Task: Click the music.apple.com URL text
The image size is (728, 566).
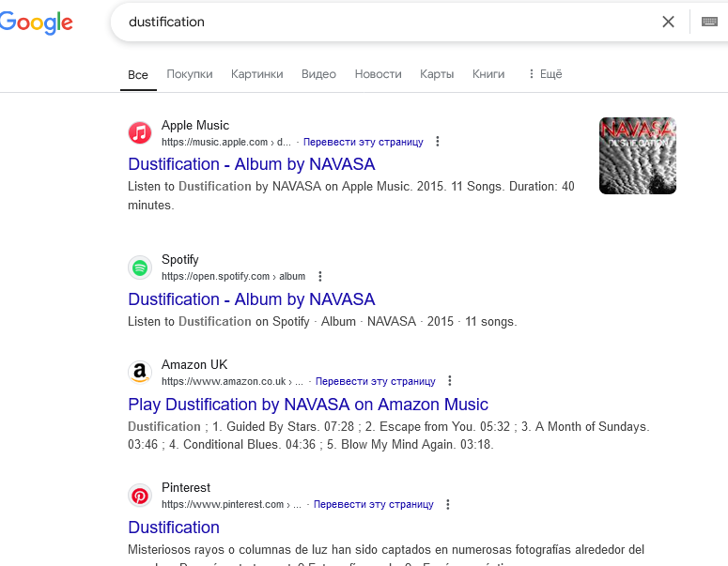Action: 226,142
